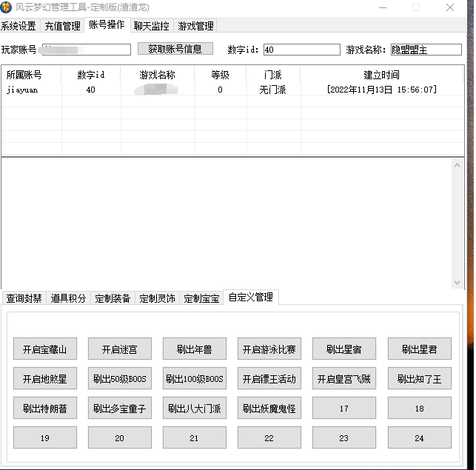The image size is (476, 470).
Task: Start the 开启游泳比赛 event button
Action: coord(269,349)
